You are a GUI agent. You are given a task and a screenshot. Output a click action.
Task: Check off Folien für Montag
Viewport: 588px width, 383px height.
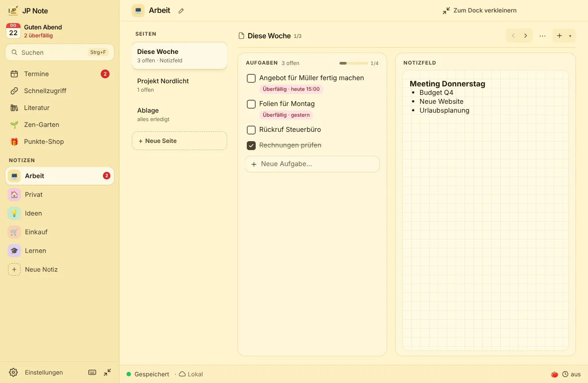coord(251,104)
